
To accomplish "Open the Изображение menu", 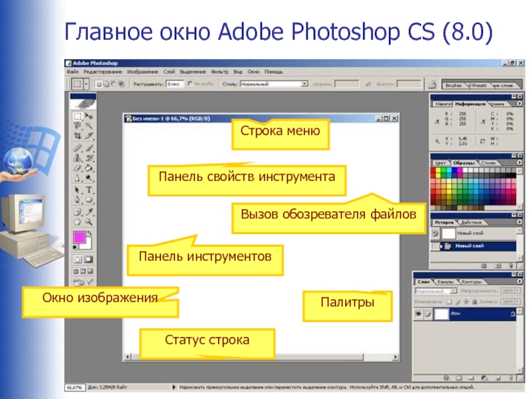I will pyautogui.click(x=142, y=72).
